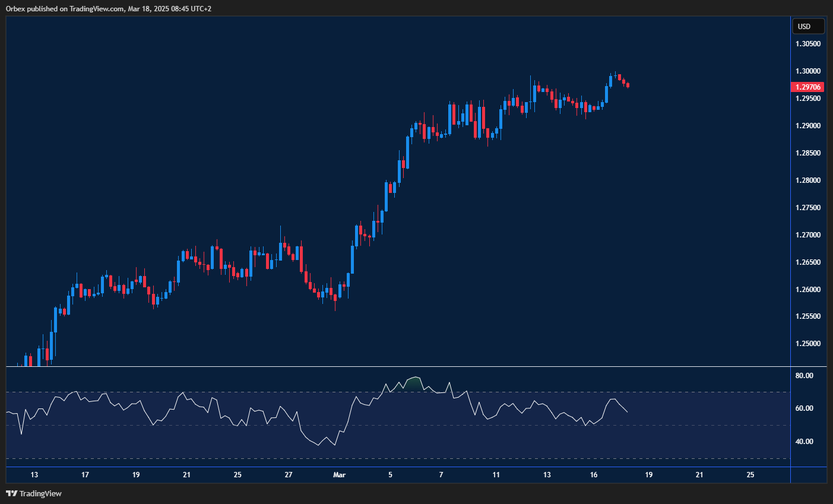
Task: Grab the separator between price and RSI panes
Action: pos(398,367)
